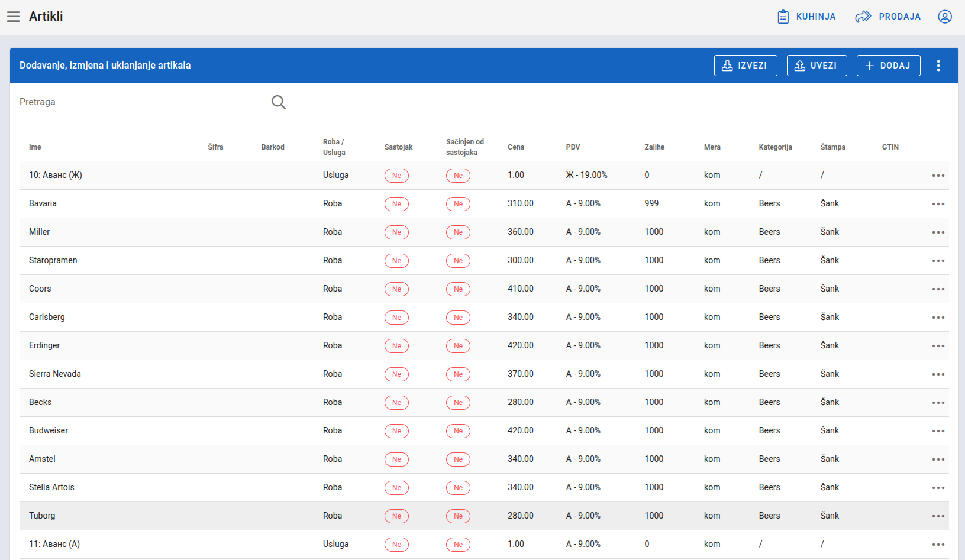Click Coors' Sastojak Ne chip
This screenshot has width=965, height=560.
pyautogui.click(x=396, y=289)
